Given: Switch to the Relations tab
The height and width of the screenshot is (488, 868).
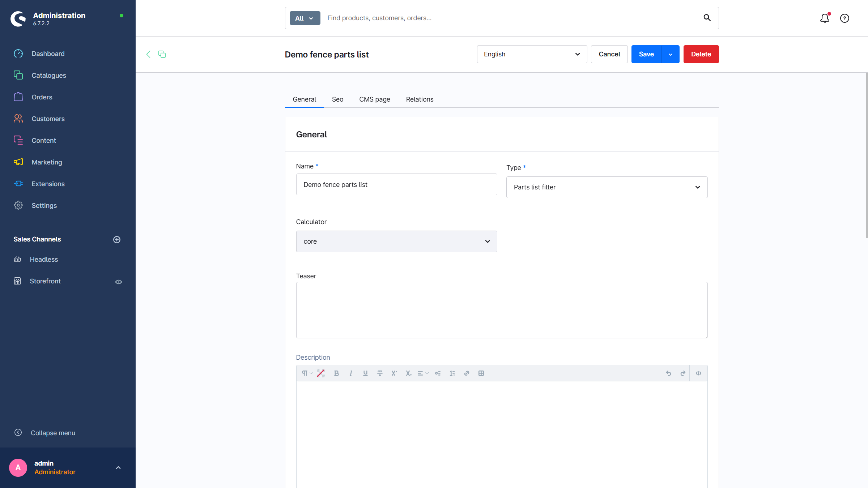Looking at the screenshot, I should pos(420,99).
